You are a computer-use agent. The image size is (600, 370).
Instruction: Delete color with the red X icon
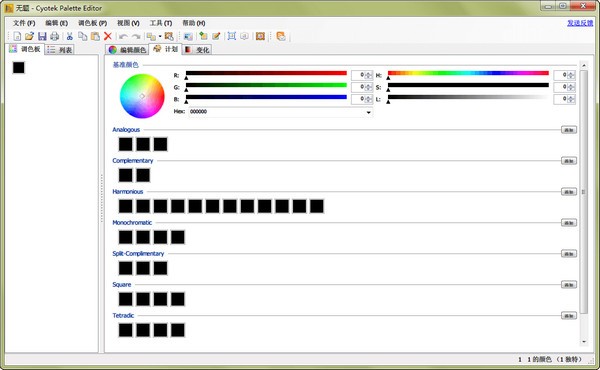coord(108,36)
